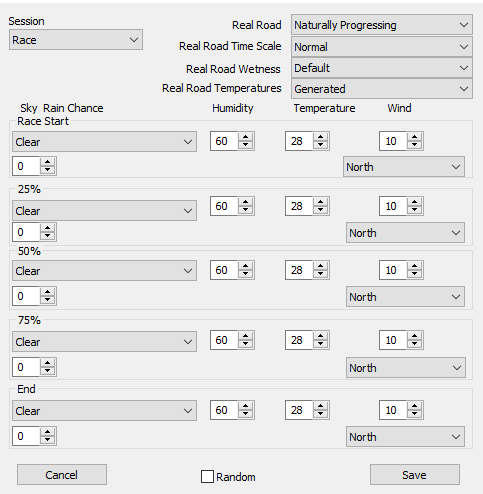Decrease 25% humidity with down arrow
Screen dimensions: 483x494
pyautogui.click(x=246, y=210)
